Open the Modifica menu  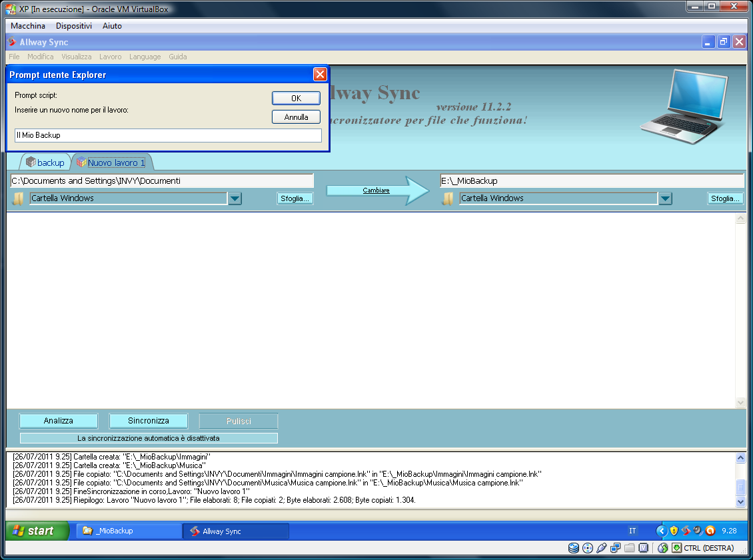click(41, 57)
